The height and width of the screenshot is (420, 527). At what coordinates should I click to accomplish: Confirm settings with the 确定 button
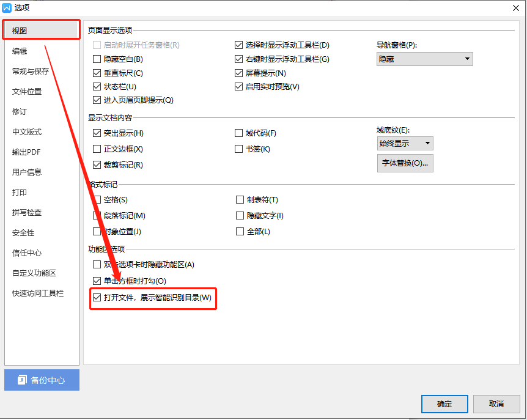pos(444,404)
